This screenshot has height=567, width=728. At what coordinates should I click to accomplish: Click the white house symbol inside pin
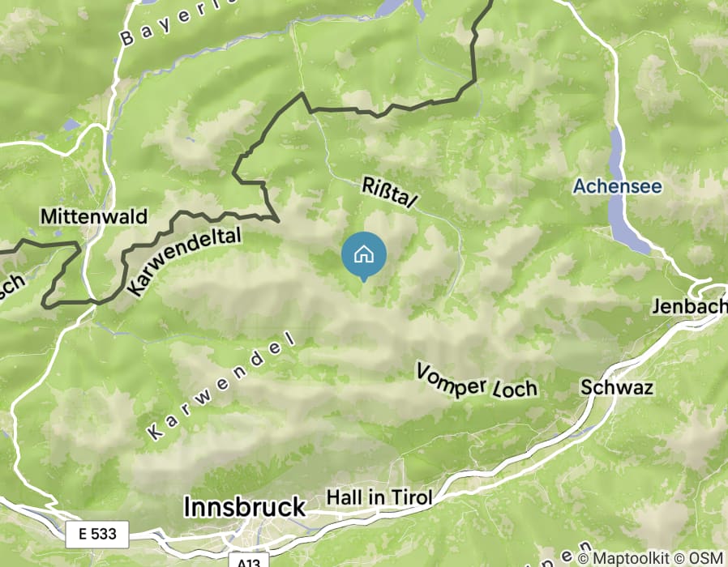click(363, 254)
